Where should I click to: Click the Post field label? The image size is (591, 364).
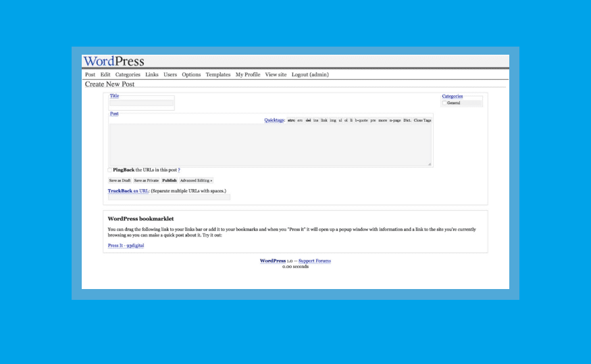pos(114,113)
